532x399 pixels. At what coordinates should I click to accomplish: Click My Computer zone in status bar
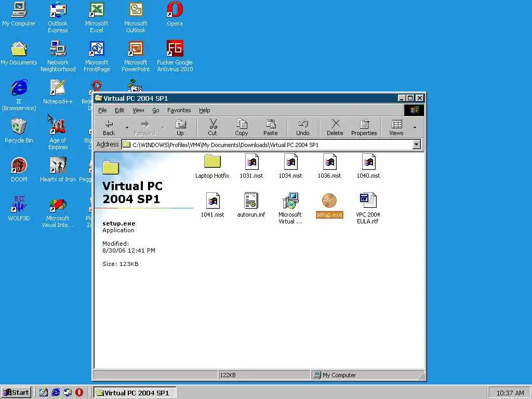(x=367, y=375)
